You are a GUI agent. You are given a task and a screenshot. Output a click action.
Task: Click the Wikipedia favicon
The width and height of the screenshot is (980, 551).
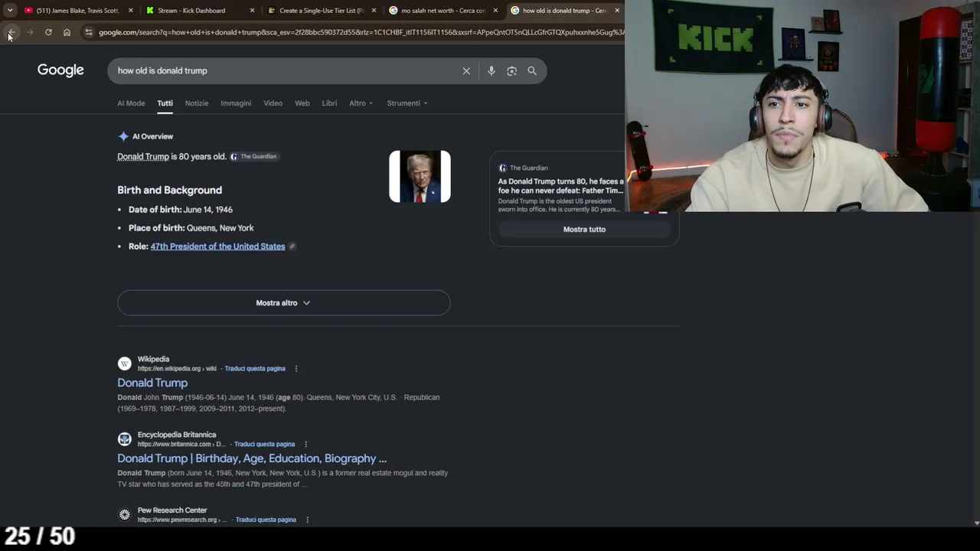(x=124, y=364)
